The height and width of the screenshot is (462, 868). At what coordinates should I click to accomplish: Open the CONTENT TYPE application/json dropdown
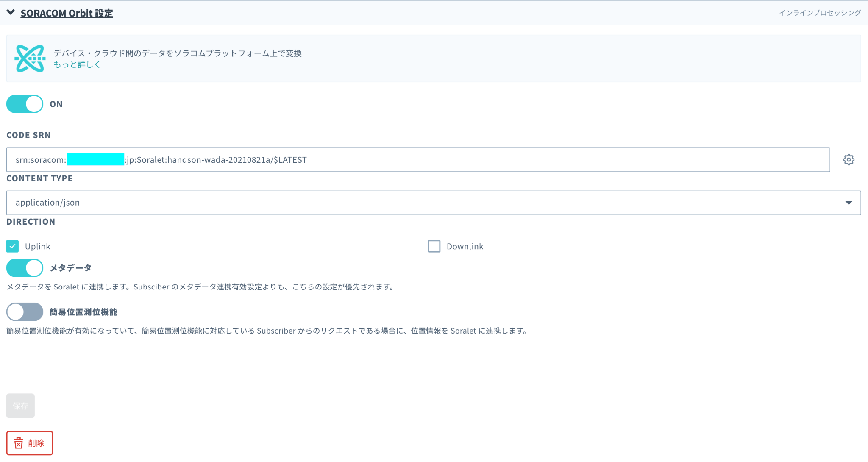[434, 203]
